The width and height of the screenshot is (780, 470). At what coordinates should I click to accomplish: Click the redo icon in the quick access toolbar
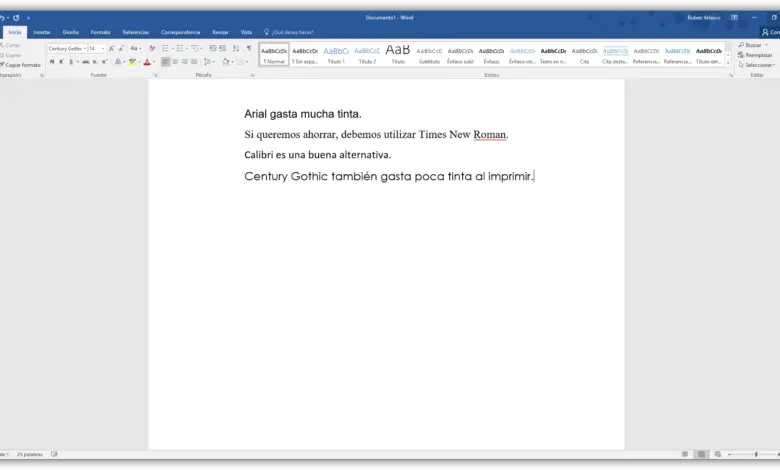16,18
